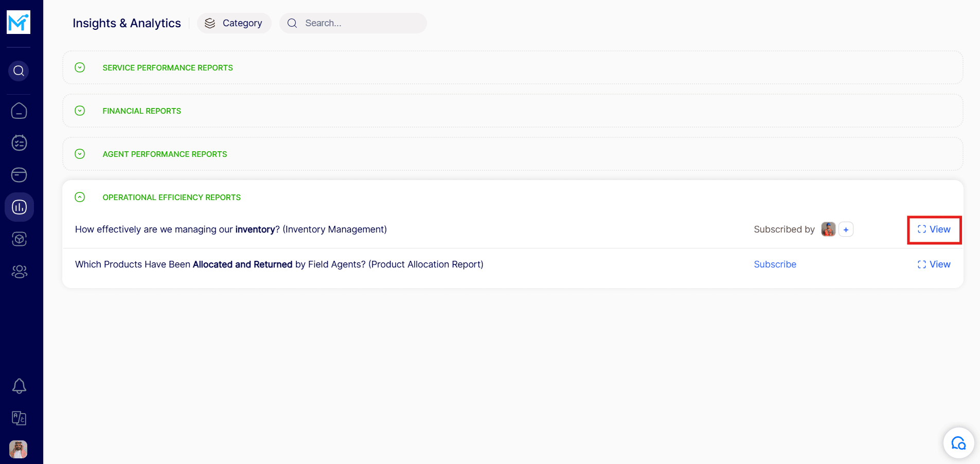Screen dimensions: 980x464
Task: Subscribe to Product Allocation Report
Action: tap(775, 264)
